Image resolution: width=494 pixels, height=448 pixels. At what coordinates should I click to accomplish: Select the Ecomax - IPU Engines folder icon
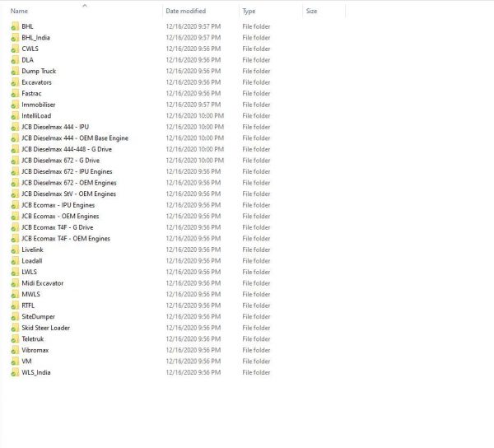(15, 205)
